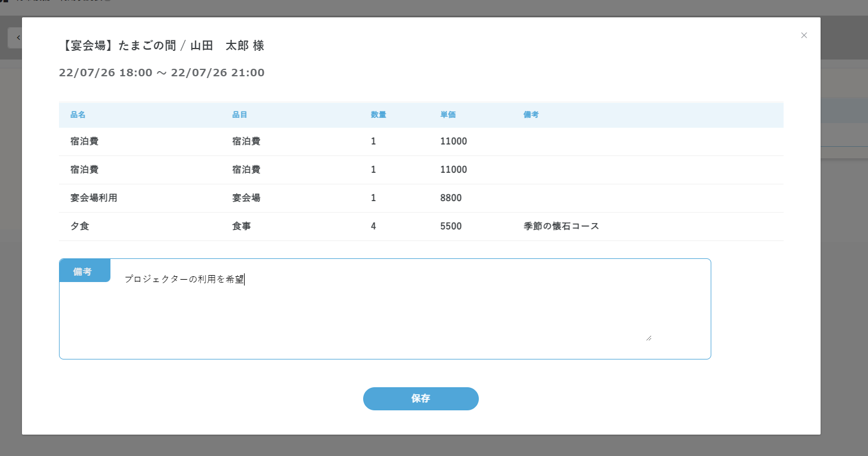Close the reservation detail dialog
The height and width of the screenshot is (456, 868).
pyautogui.click(x=803, y=35)
